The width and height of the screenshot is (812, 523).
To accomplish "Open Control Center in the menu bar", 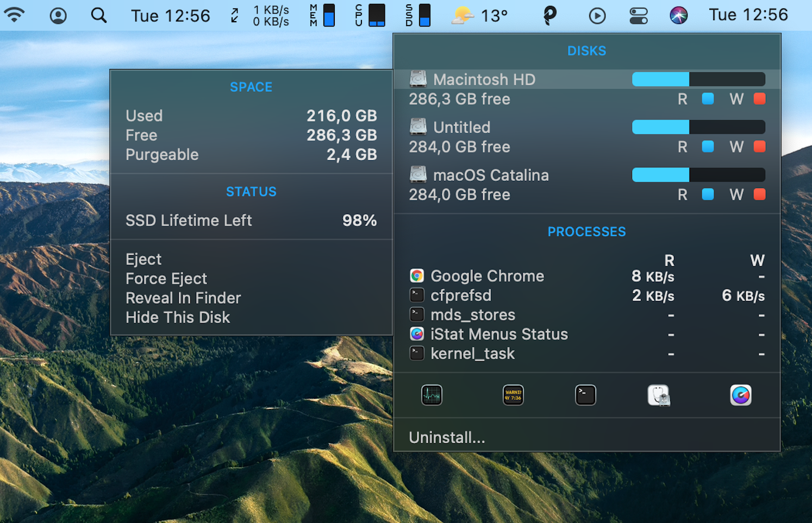I will [x=638, y=15].
